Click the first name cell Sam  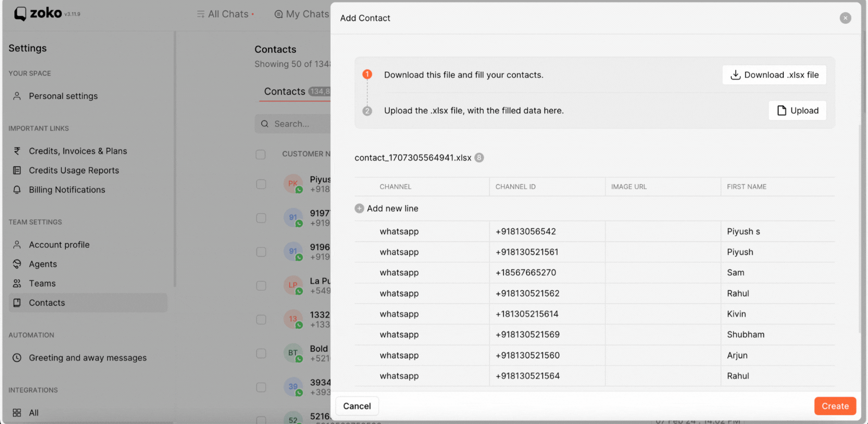coord(778,272)
